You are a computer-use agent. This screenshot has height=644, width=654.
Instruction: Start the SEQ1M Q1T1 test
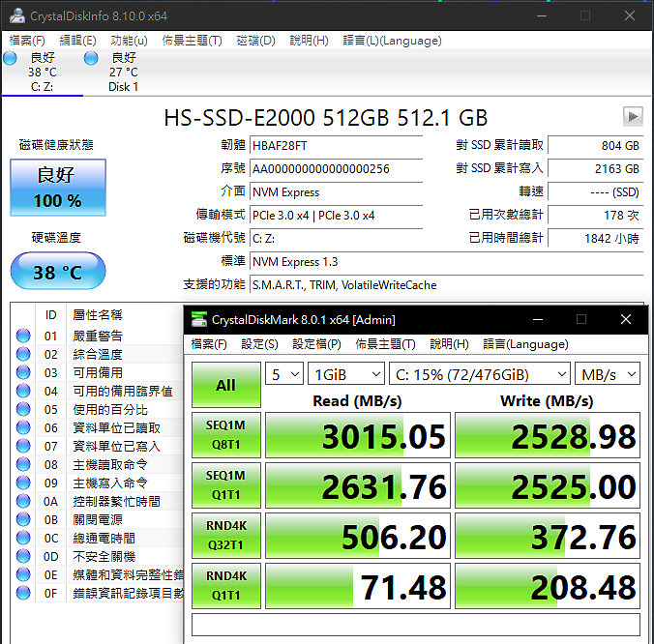coord(226,485)
